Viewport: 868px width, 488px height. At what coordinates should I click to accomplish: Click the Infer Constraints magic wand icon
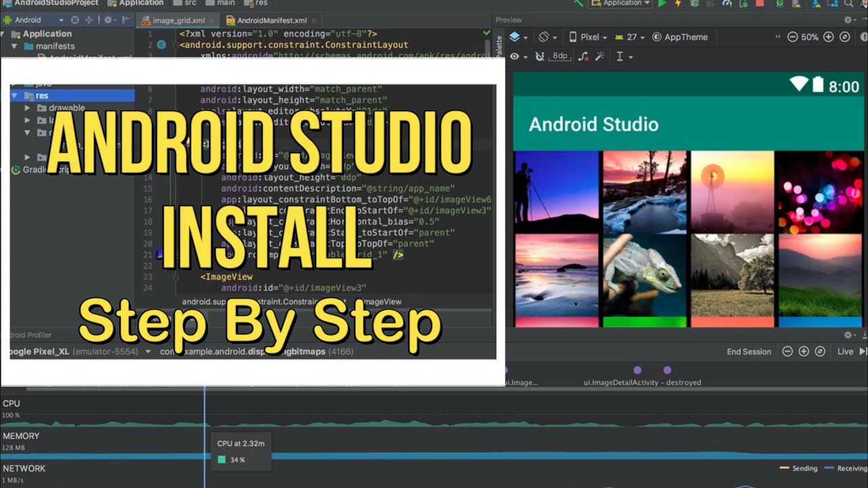(x=599, y=56)
